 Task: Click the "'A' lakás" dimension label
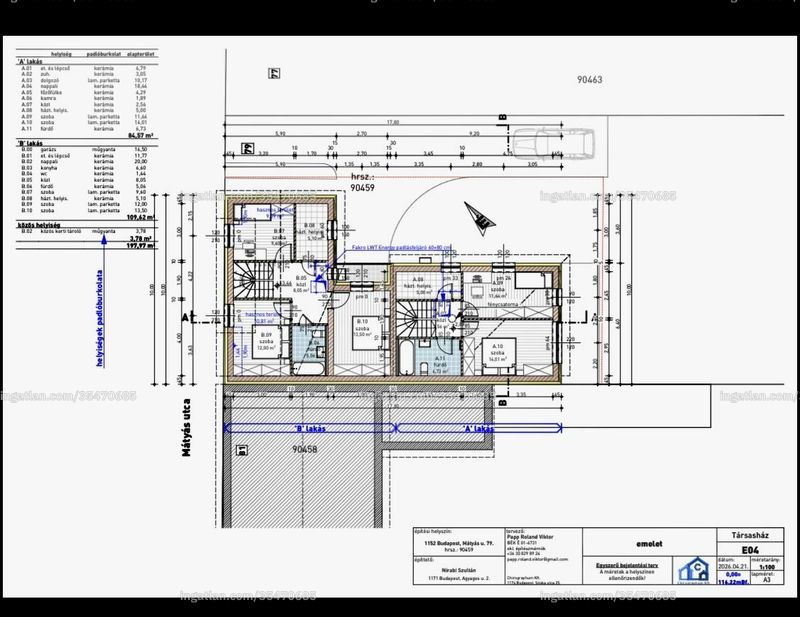pos(479,429)
